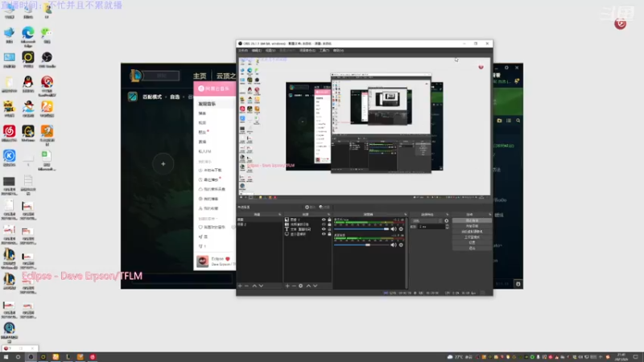This screenshot has width=644, height=362.
Task: Click the second mixer channel volume slider
Action: point(361,245)
